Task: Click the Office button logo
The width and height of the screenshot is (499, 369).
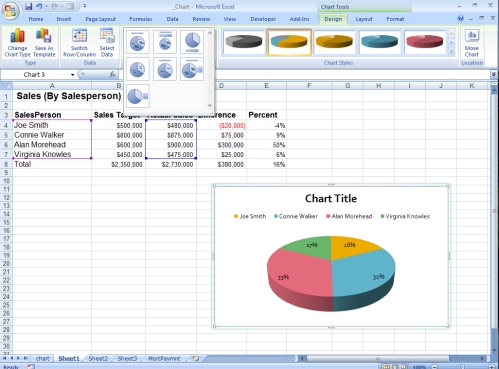Action: [10, 11]
